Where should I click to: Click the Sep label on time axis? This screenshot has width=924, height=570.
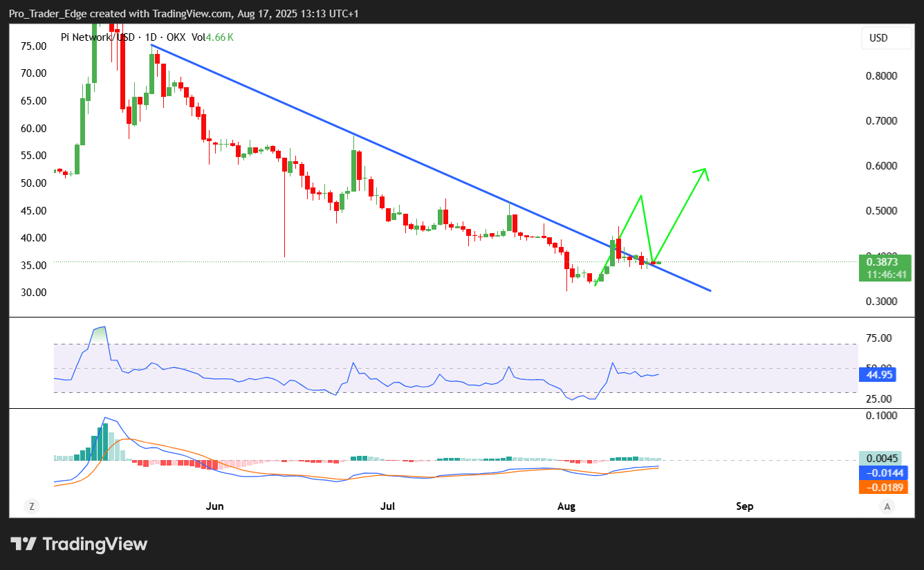(x=745, y=506)
